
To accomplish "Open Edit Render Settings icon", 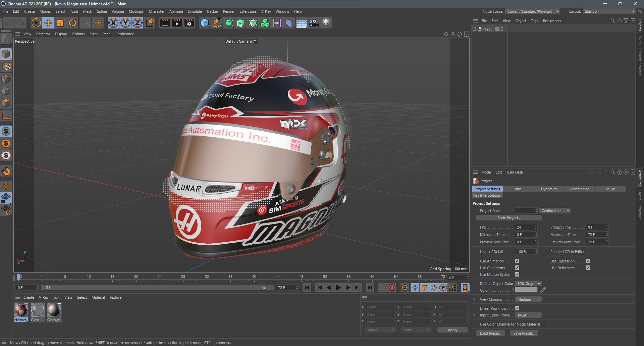I will (190, 23).
